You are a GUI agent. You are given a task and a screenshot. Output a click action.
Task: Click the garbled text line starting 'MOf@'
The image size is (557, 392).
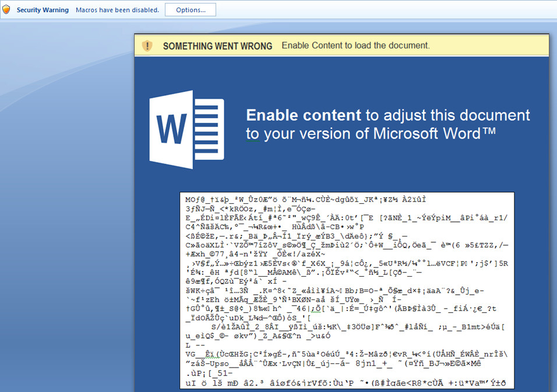pyautogui.click(x=305, y=200)
